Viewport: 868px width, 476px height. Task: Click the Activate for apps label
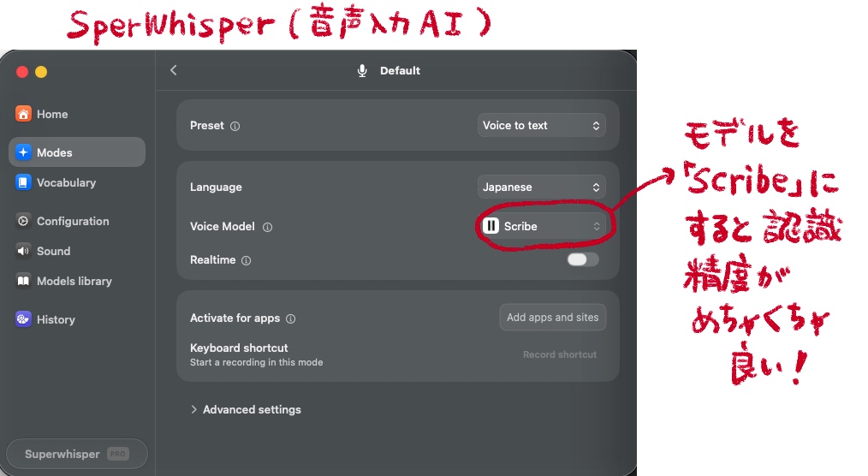[235, 318]
